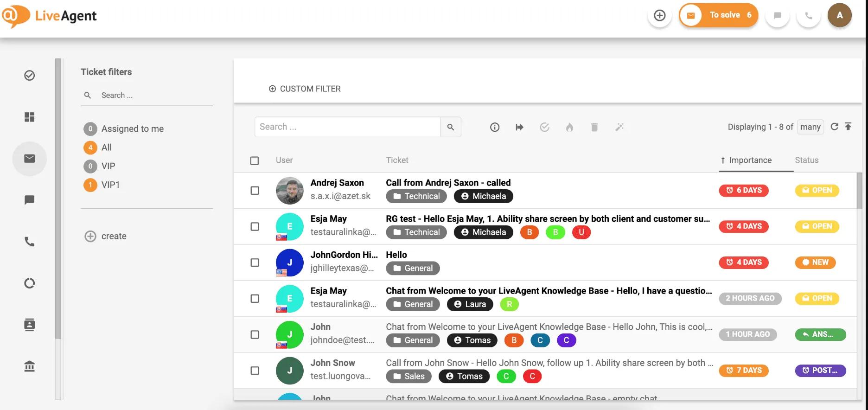Click John Snow's dark green avatar
The width and height of the screenshot is (868, 410).
pyautogui.click(x=290, y=371)
